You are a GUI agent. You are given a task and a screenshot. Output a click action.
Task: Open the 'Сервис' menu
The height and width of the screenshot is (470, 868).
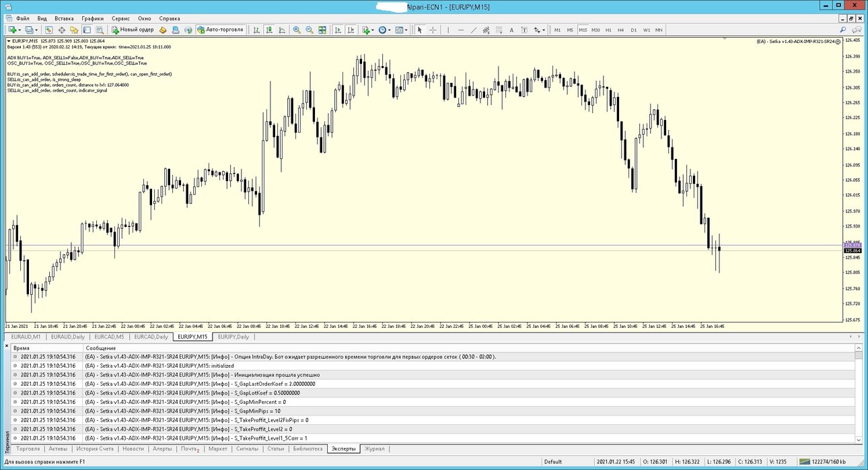pos(121,19)
